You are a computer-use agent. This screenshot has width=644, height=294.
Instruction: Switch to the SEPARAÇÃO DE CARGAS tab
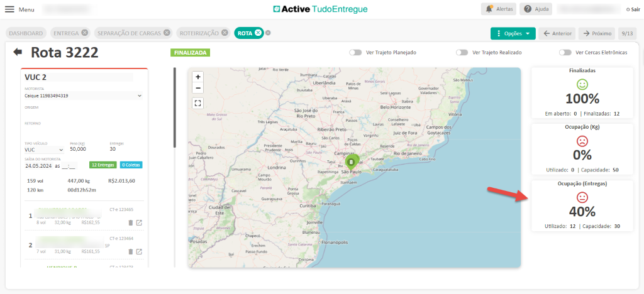pos(129,33)
